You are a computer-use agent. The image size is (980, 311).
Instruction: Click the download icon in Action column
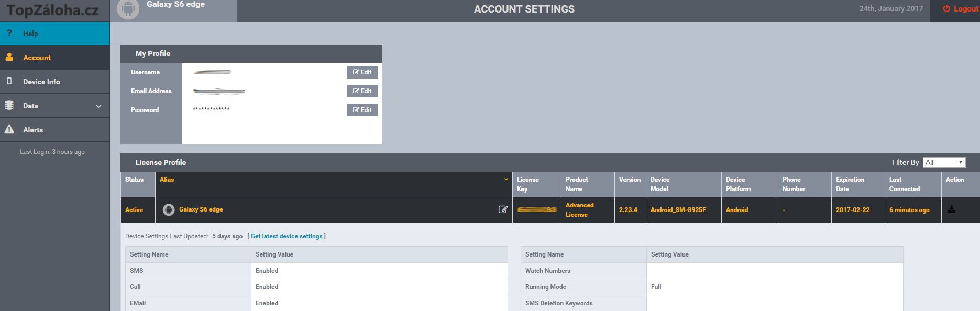pos(951,209)
